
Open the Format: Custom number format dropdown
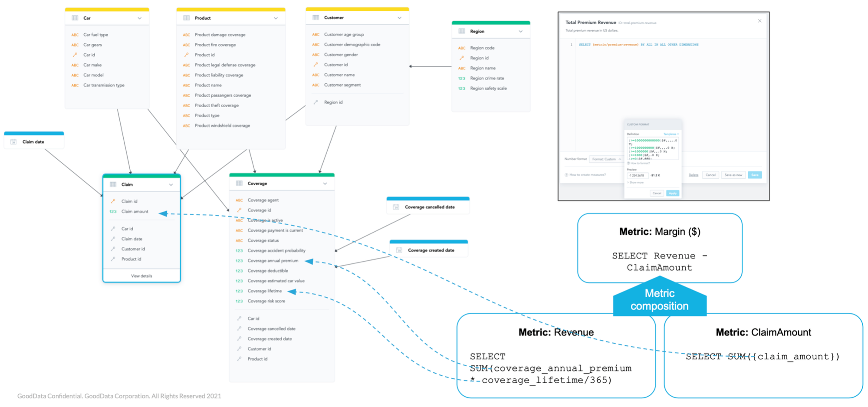[x=607, y=159]
